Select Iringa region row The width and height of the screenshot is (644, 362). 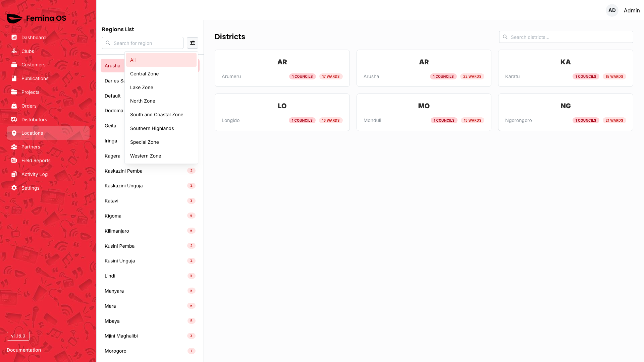coord(112,141)
